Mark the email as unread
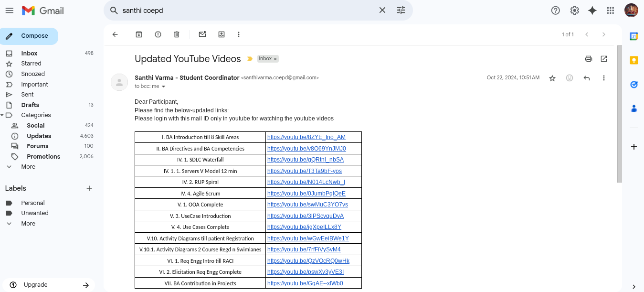Screen dimensions: 644x292 202,34
